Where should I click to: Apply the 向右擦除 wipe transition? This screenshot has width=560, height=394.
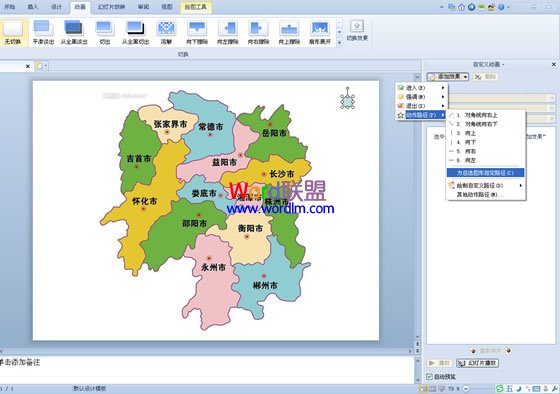click(259, 33)
